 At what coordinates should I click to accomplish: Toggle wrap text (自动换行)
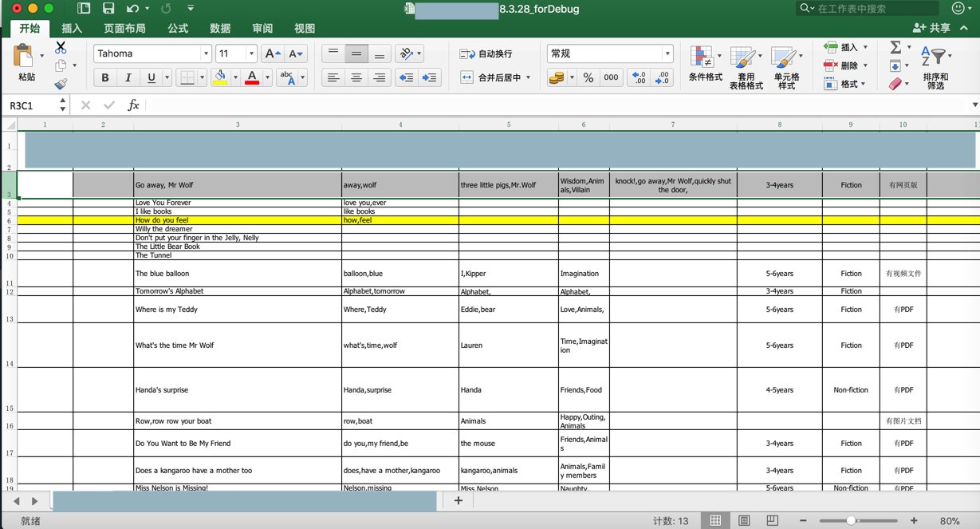[486, 53]
